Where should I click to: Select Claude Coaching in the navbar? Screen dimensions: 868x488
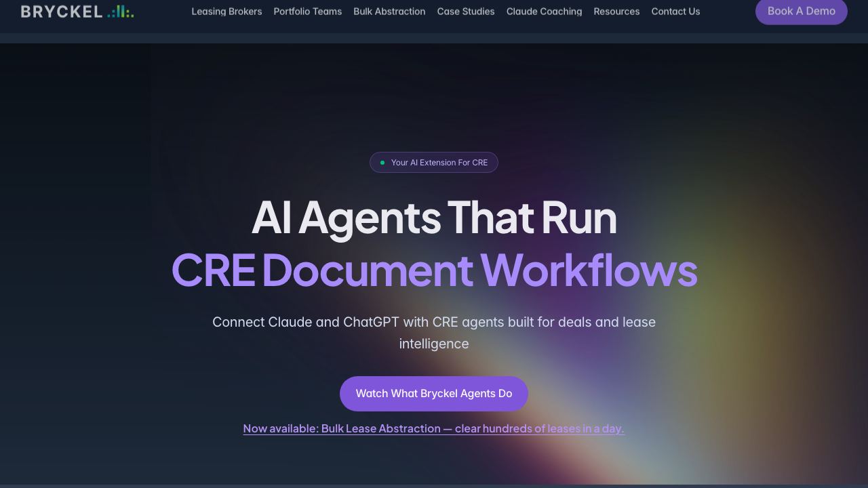544,12
